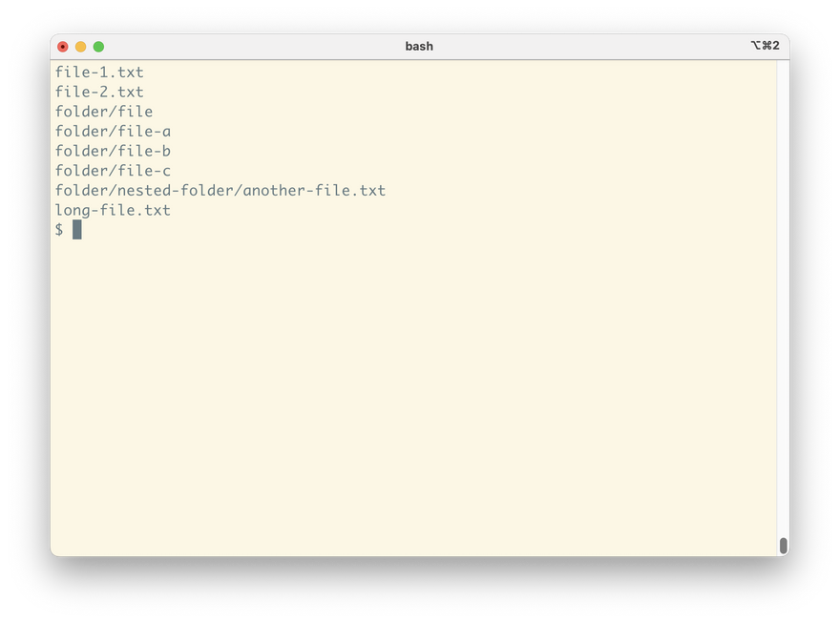Click the scrollbar thumb at bottom right
Screen dimensions: 840x623
pyautogui.click(x=784, y=546)
